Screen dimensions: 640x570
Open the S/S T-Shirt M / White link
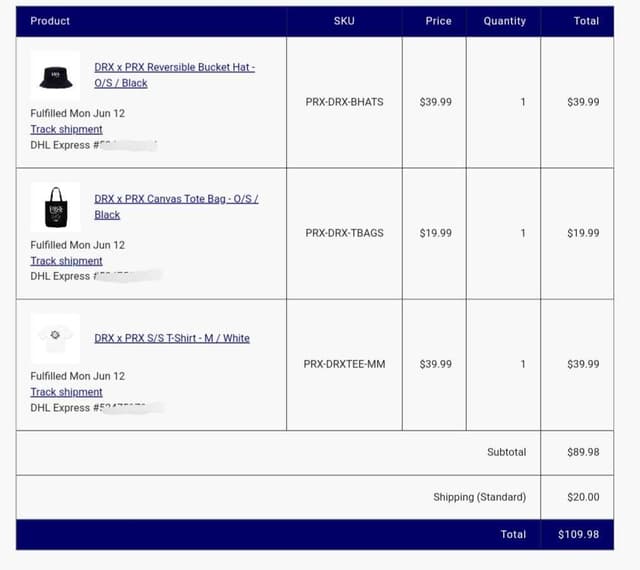[x=172, y=338]
